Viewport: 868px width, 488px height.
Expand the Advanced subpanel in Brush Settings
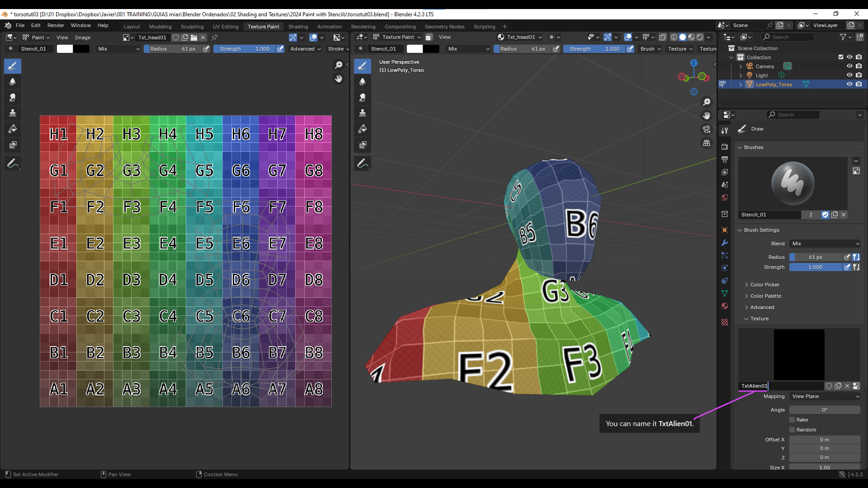762,307
